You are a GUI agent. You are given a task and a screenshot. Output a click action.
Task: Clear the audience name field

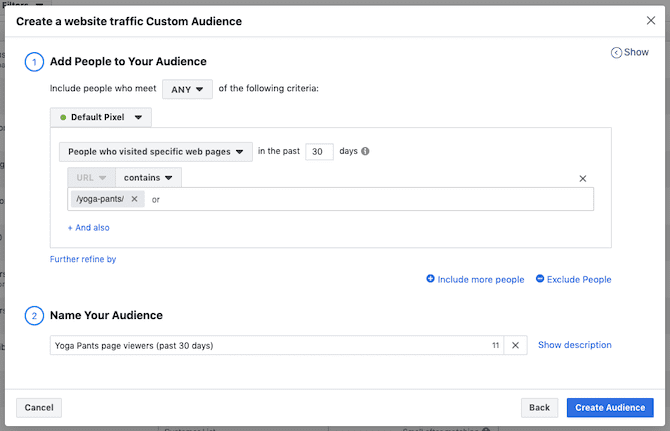pyautogui.click(x=515, y=345)
